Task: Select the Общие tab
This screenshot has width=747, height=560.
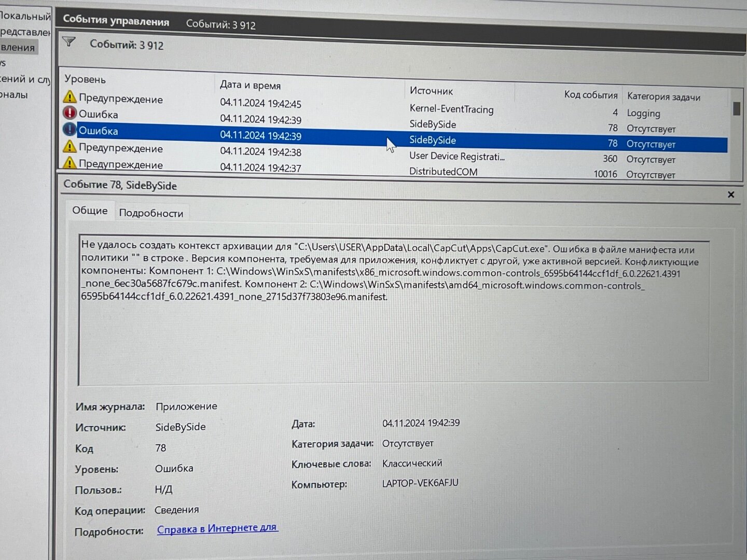Action: coord(90,211)
